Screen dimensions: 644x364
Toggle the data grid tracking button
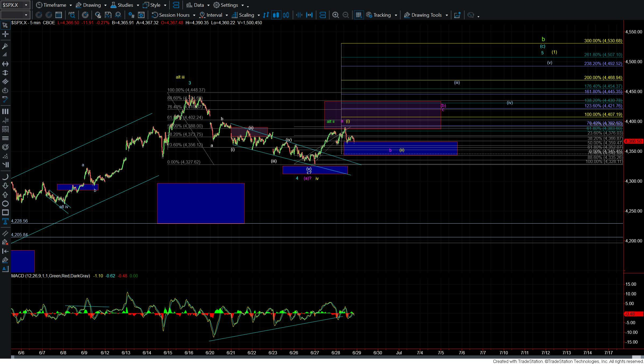pyautogui.click(x=358, y=15)
